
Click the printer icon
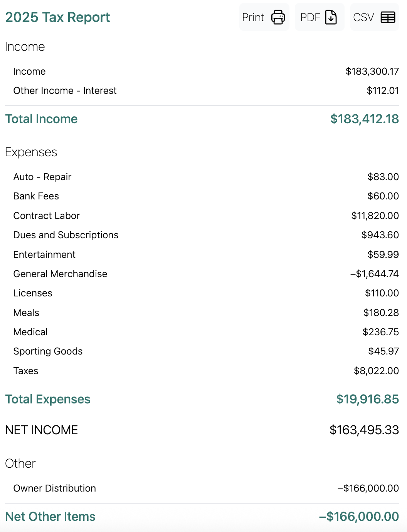click(278, 17)
